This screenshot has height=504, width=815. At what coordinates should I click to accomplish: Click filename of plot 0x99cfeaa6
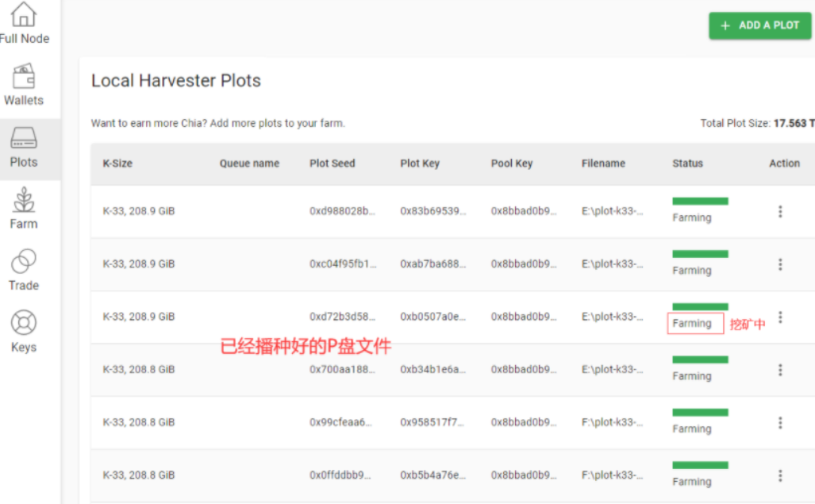click(x=613, y=422)
